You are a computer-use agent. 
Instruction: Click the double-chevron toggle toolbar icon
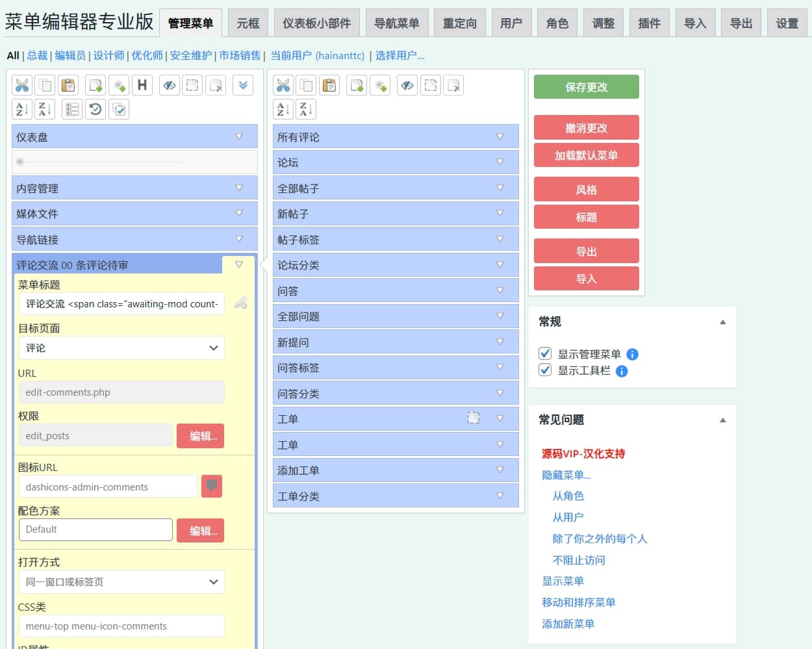click(x=243, y=85)
